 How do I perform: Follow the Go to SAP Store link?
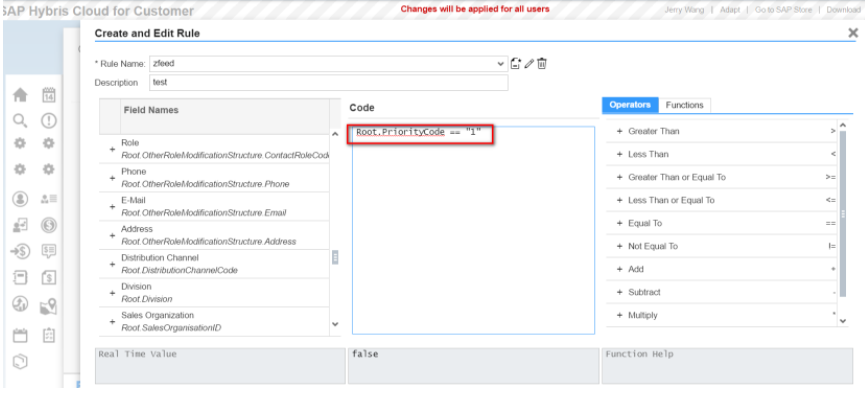click(x=783, y=9)
